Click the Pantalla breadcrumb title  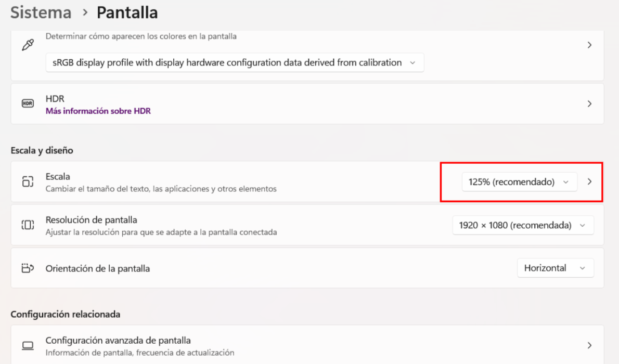(127, 12)
